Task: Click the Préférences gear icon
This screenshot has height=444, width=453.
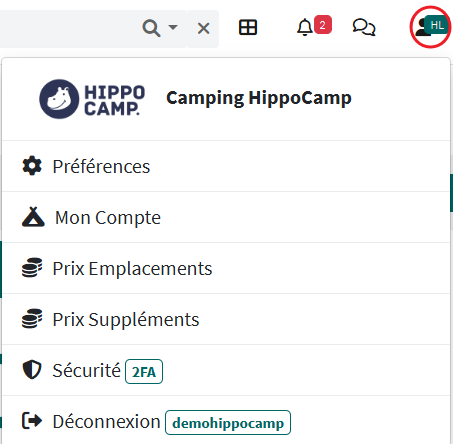Action: click(x=32, y=166)
